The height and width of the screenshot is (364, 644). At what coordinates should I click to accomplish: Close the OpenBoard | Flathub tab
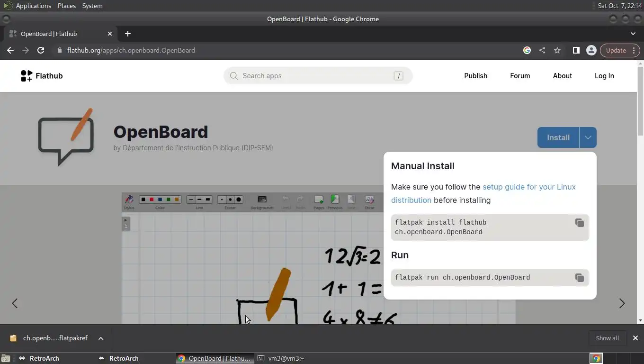110,34
